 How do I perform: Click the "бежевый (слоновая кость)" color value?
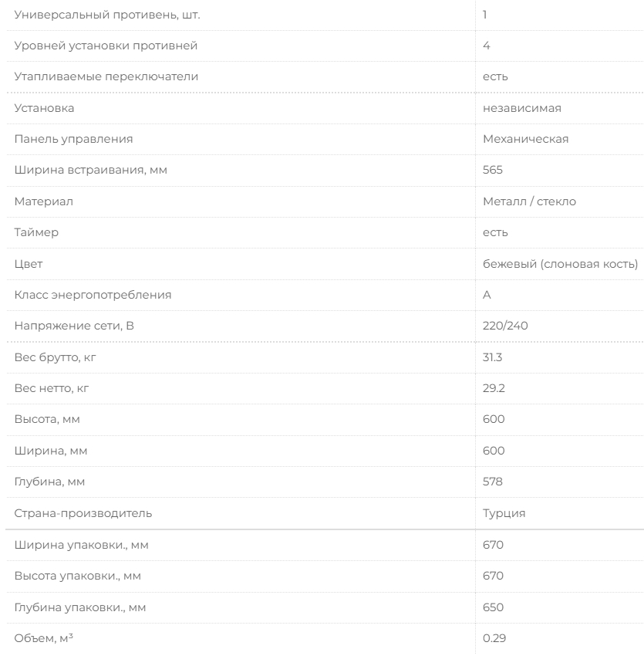coord(560,264)
